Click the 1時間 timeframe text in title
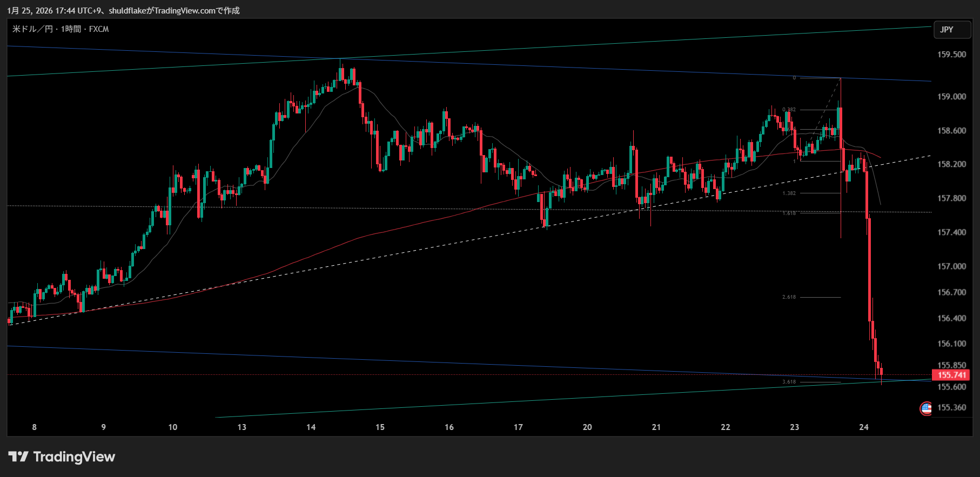 point(71,29)
